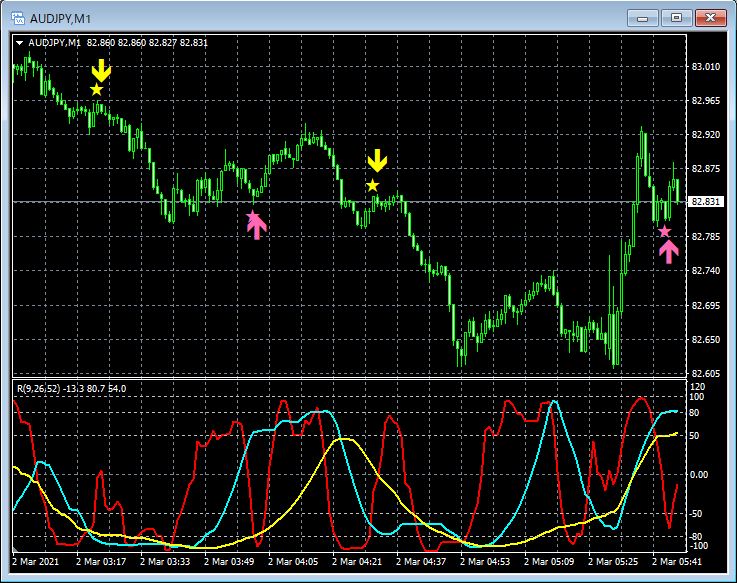The height and width of the screenshot is (583, 737).
Task: Click the 82.695 price scale label
Action: pyautogui.click(x=706, y=306)
